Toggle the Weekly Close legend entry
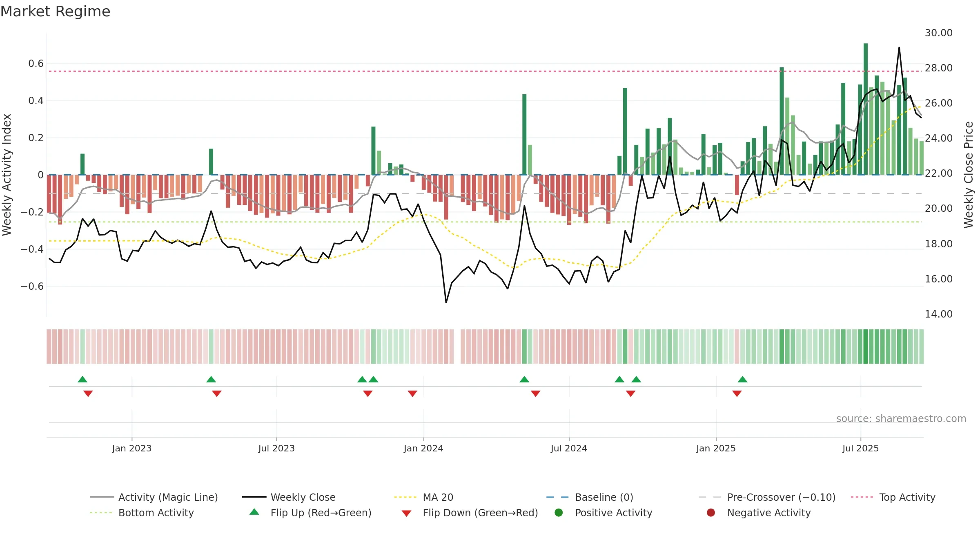Screen dimensions: 980x551 pyautogui.click(x=289, y=497)
